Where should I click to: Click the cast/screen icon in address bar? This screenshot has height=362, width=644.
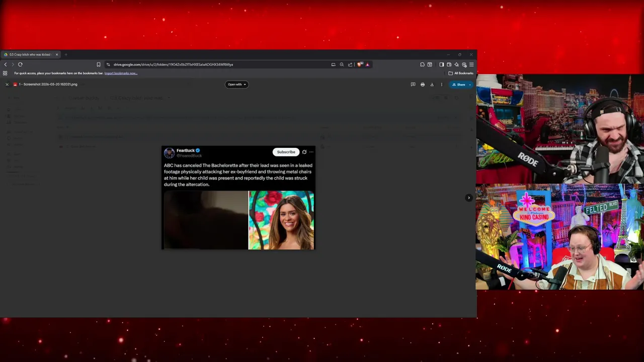pyautogui.click(x=333, y=64)
